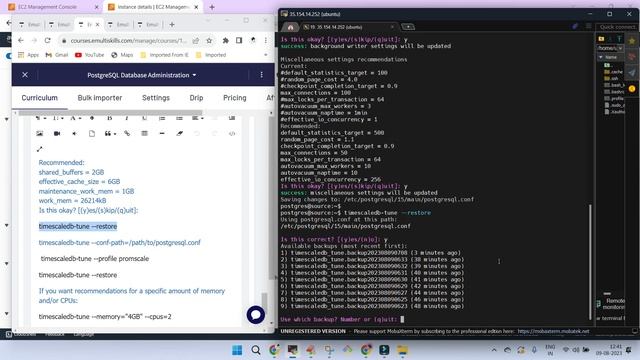Open the chat support bubble

256,315
